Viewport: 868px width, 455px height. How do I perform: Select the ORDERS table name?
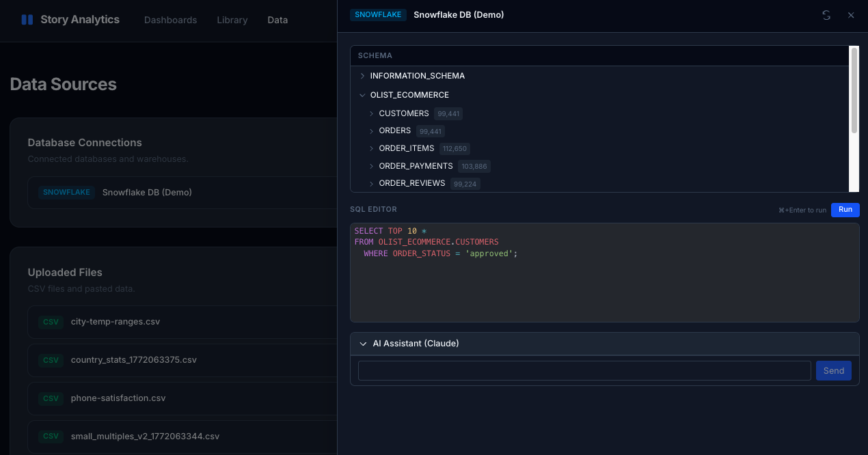click(x=395, y=130)
